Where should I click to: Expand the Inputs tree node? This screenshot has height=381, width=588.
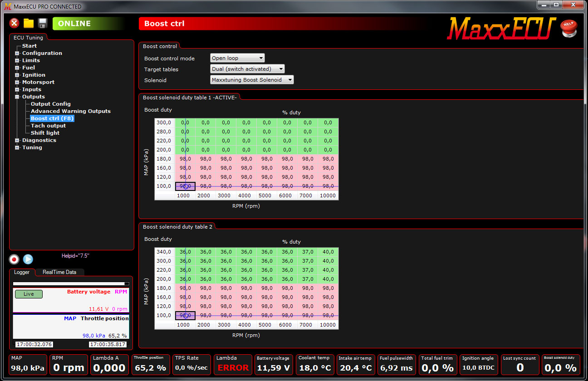coord(17,89)
